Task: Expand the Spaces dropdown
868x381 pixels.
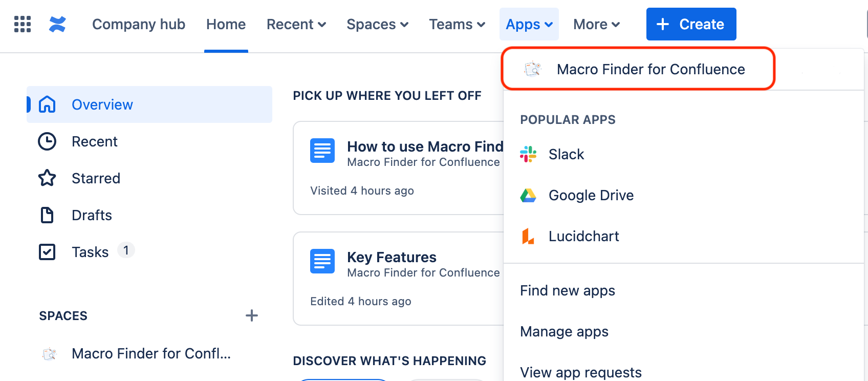Action: coord(377,24)
